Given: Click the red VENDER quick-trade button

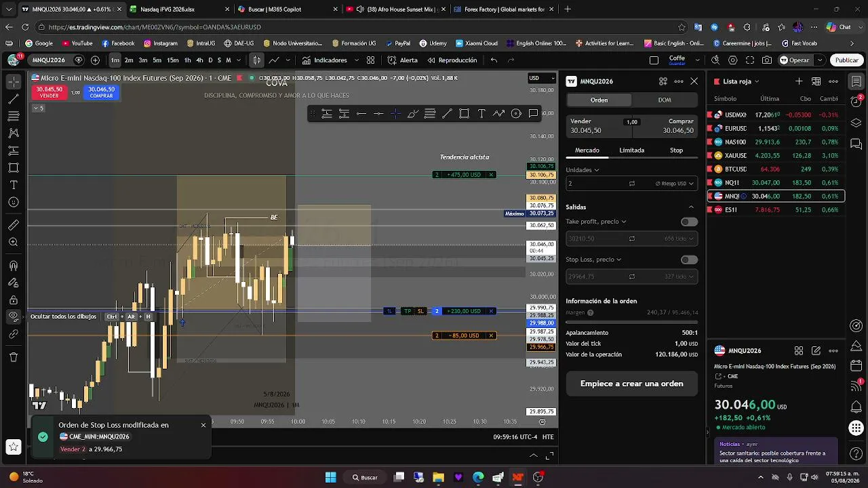Looking at the screenshot, I should point(50,92).
